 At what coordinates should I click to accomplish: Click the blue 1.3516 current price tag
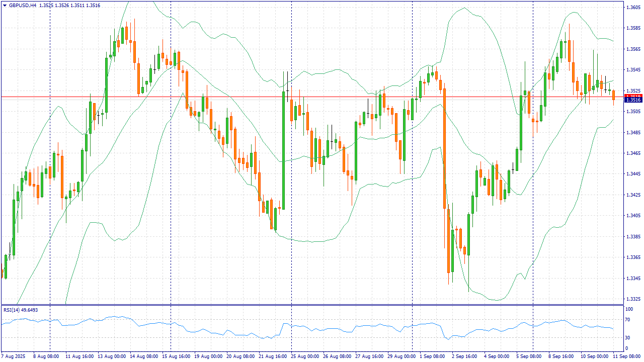pyautogui.click(x=632, y=100)
